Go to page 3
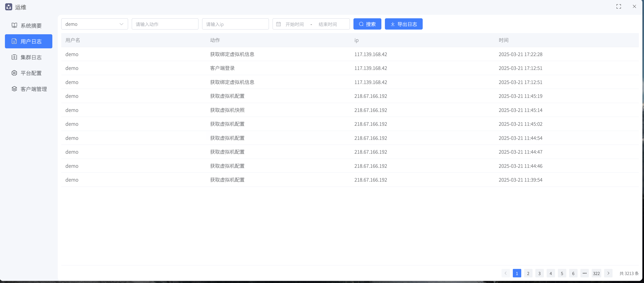Viewport: 644px width, 283px height. point(539,273)
